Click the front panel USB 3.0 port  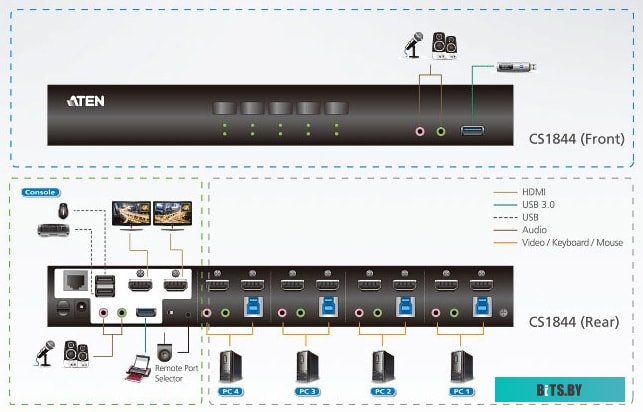tap(472, 131)
